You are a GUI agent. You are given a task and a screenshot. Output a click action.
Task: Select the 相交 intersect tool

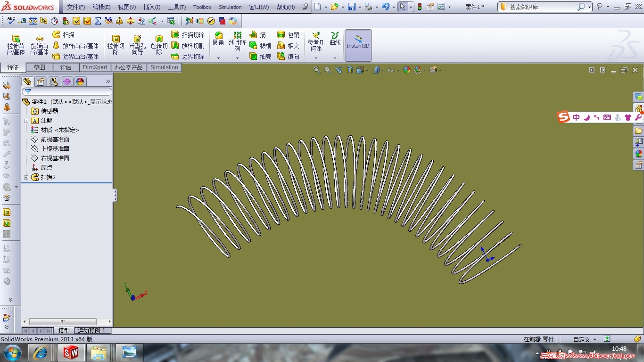(x=288, y=46)
